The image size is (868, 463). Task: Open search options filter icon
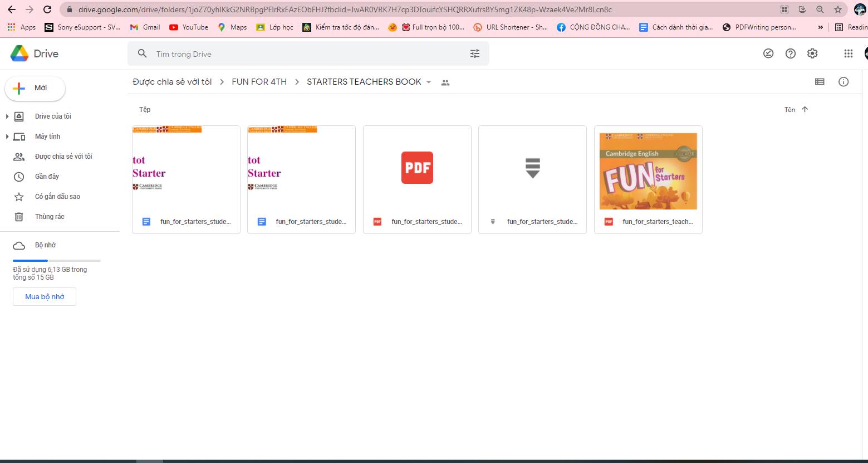(474, 53)
